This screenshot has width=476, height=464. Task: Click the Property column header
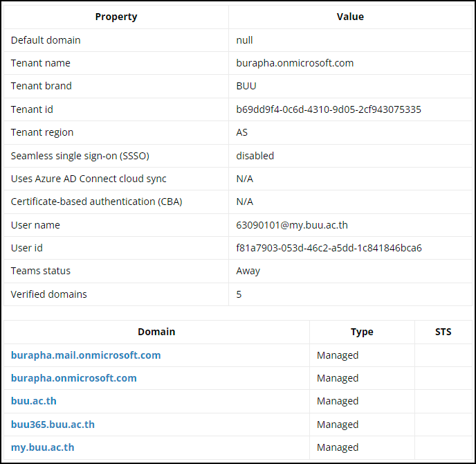tap(116, 17)
